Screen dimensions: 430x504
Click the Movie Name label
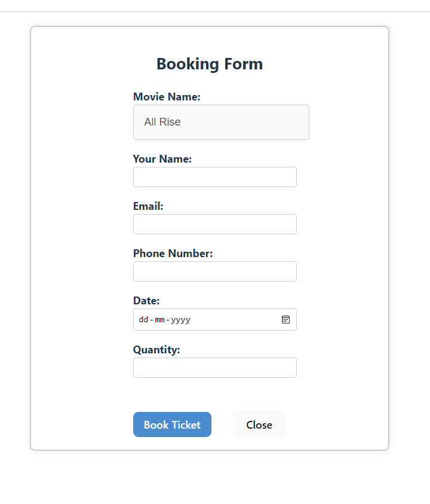167,97
